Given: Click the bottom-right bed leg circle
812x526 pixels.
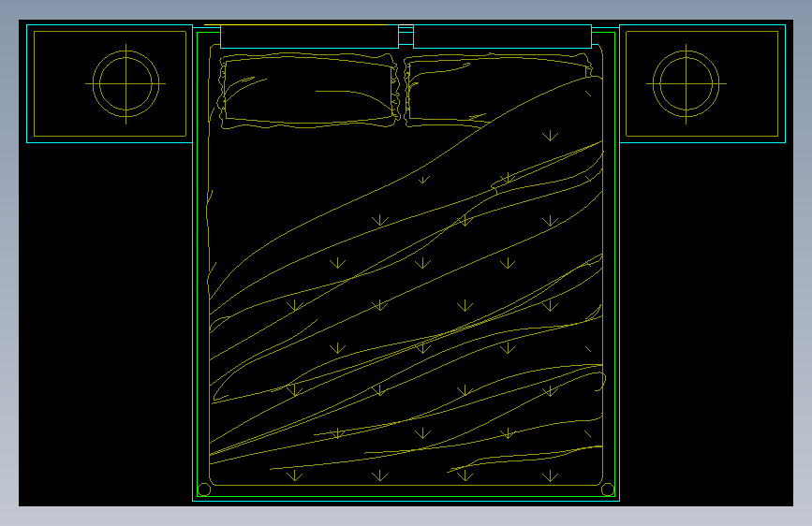Looking at the screenshot, I should tap(608, 489).
